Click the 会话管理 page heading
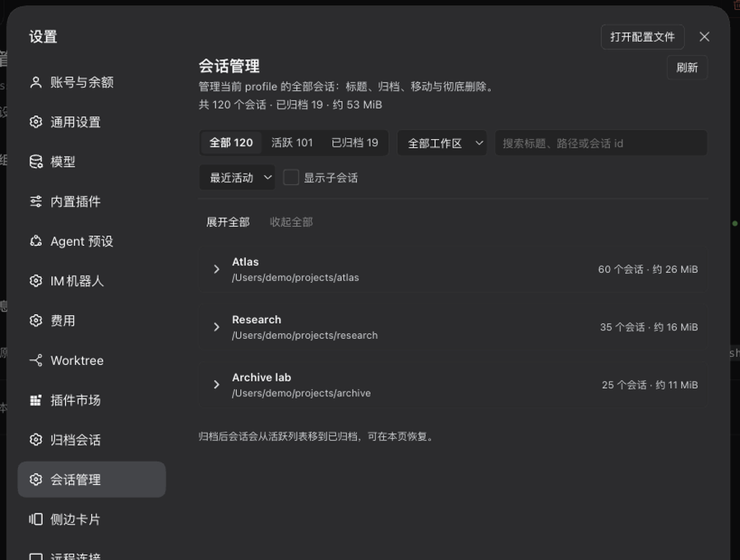 tap(229, 66)
